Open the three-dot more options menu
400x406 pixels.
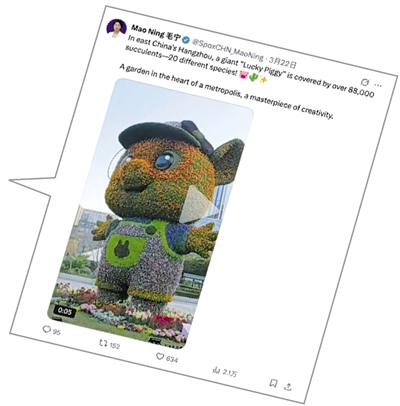378,85
